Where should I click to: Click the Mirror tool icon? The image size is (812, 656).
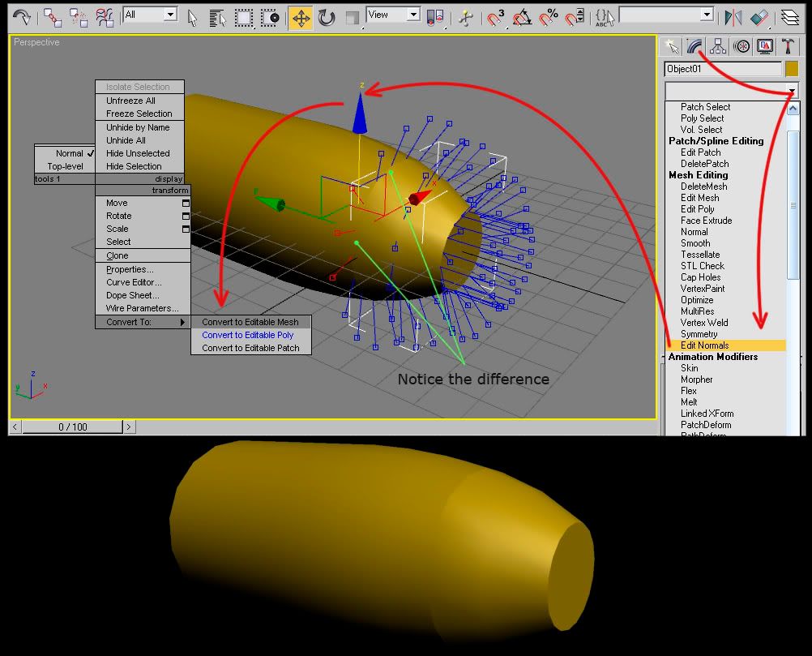point(733,17)
